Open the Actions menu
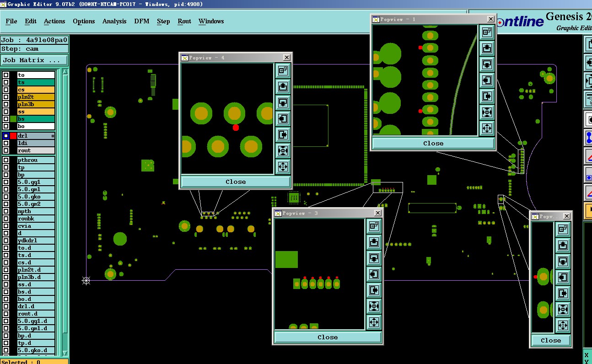Viewport: 592px width, 364px height. tap(54, 21)
